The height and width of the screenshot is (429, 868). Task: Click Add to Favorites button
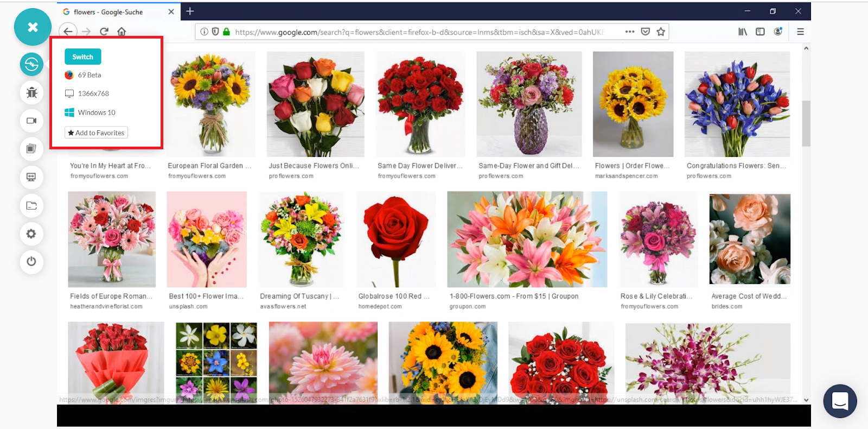point(96,133)
